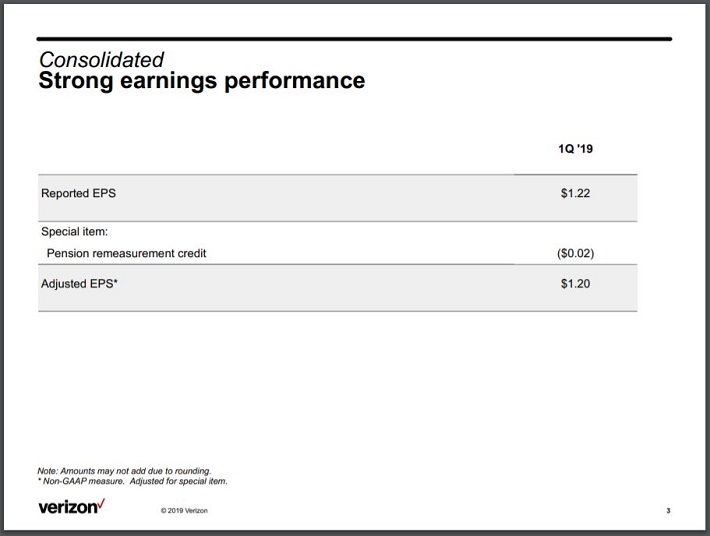Click the 'Strong earnings performance' title

pyautogui.click(x=201, y=81)
